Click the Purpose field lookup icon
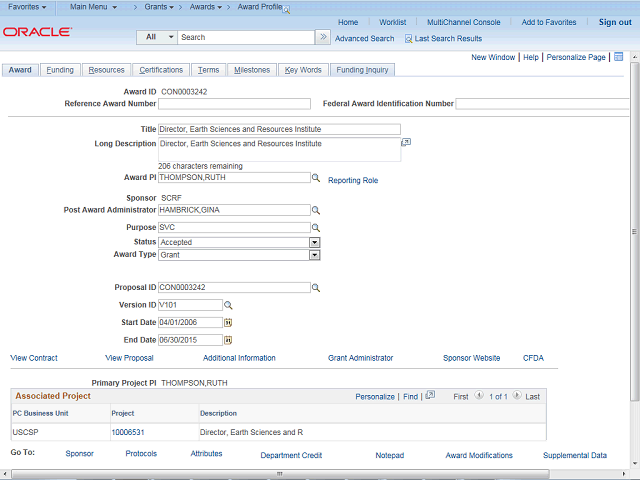This screenshot has height=480, width=640. [x=315, y=228]
